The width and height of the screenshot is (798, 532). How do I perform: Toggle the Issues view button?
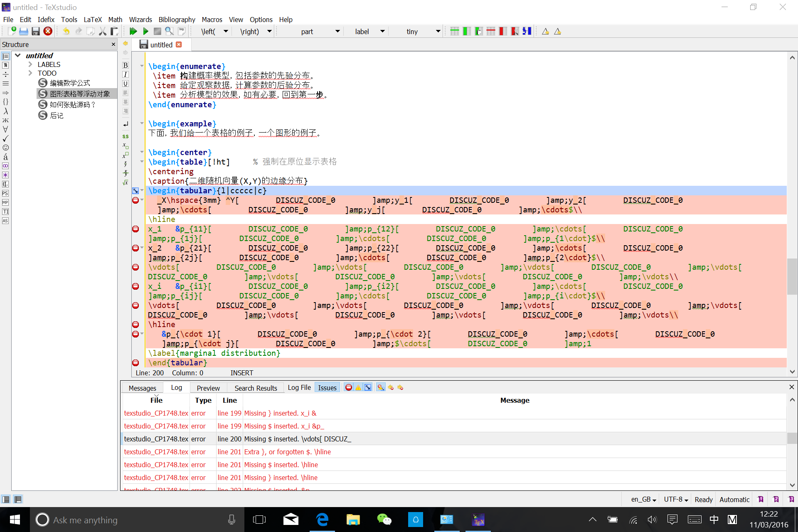(x=327, y=388)
